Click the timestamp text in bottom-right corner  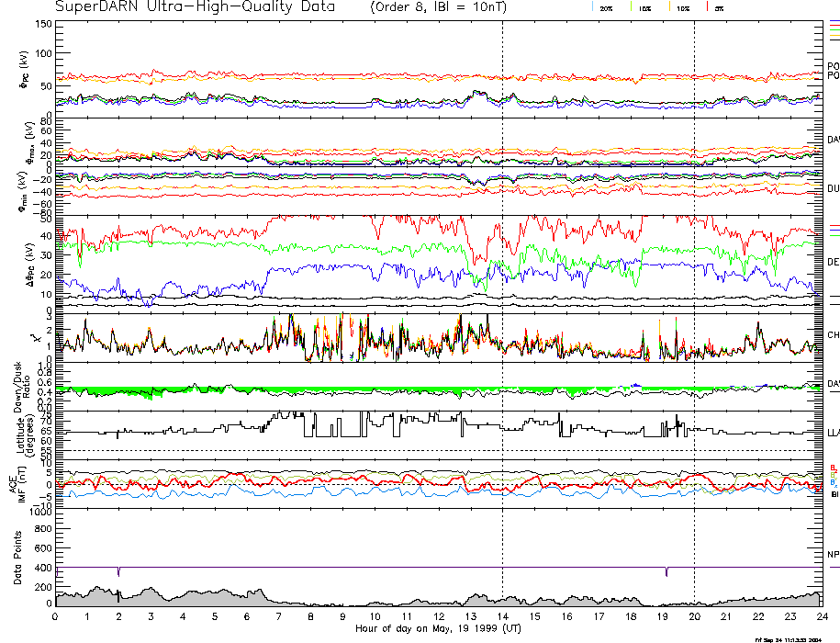click(795, 639)
